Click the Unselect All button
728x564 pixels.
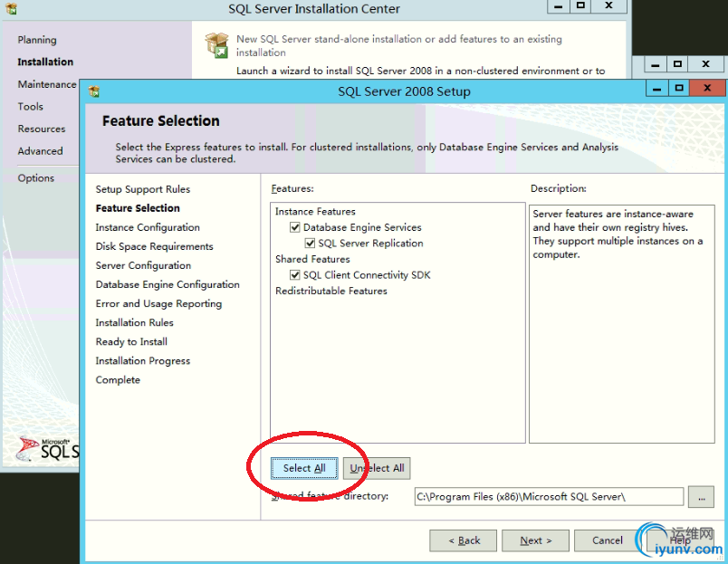(x=377, y=468)
